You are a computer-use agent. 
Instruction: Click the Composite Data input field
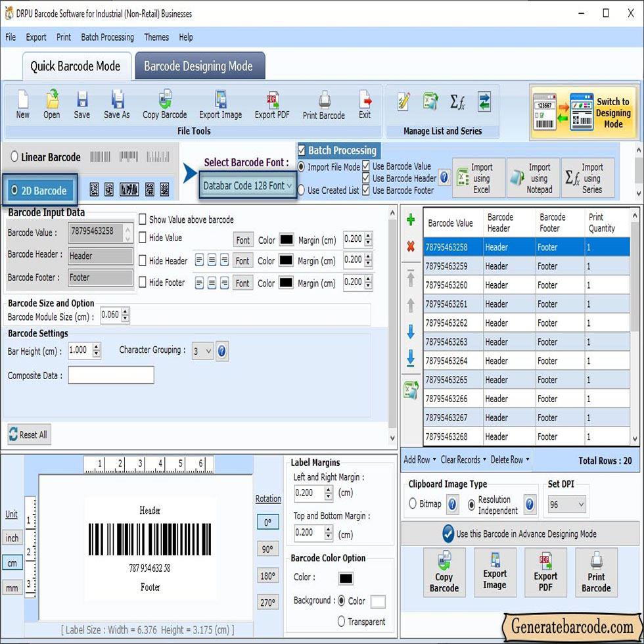coord(111,375)
